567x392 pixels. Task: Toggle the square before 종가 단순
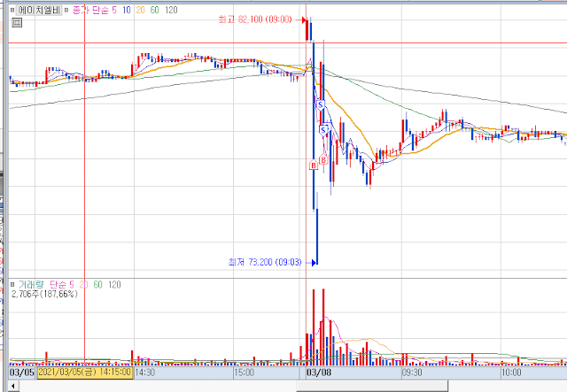tap(66, 10)
